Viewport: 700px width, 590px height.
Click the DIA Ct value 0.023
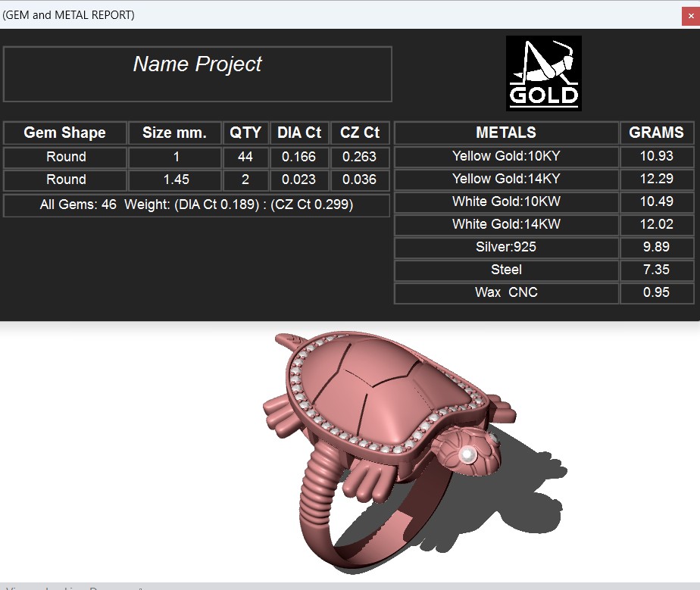coord(299,179)
